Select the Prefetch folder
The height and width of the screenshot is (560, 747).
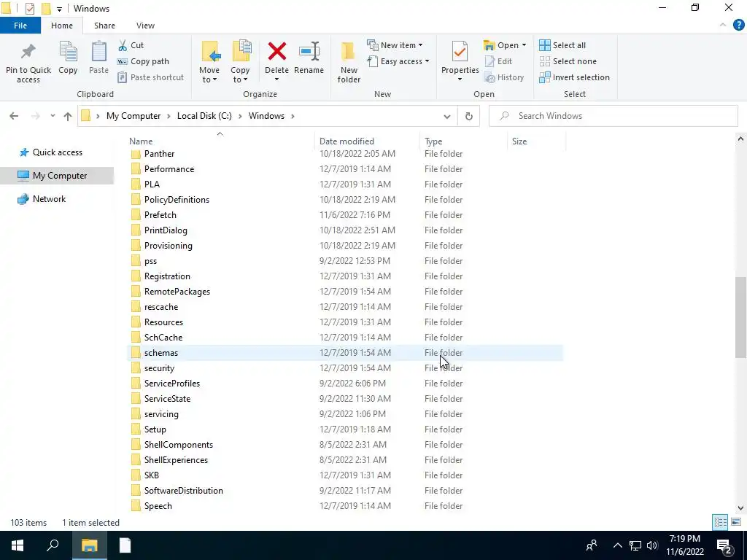(x=345, y=215)
